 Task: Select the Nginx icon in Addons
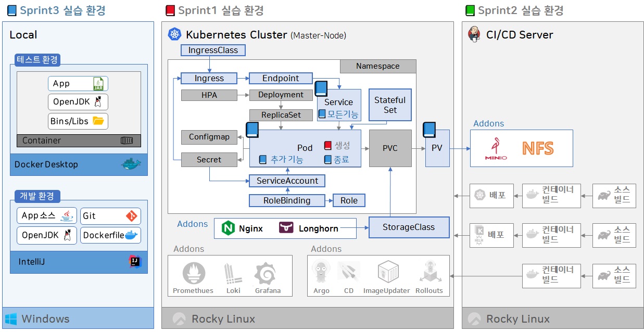pyautogui.click(x=228, y=228)
